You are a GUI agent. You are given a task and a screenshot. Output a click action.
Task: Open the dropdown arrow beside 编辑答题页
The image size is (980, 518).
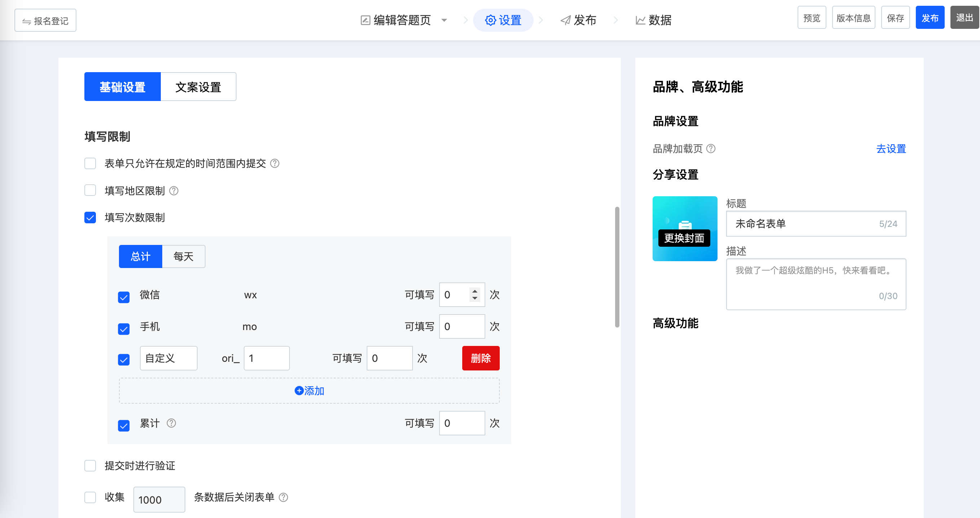click(444, 20)
